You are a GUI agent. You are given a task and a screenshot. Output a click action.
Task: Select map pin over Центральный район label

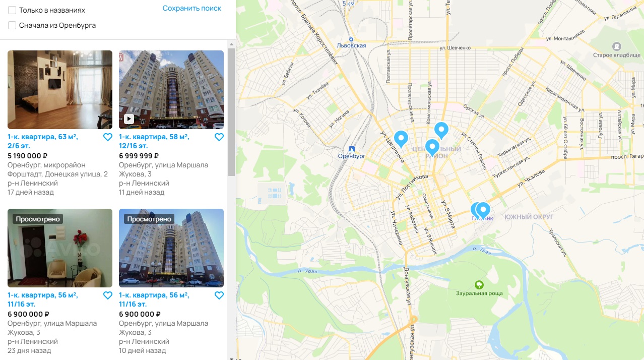(432, 147)
